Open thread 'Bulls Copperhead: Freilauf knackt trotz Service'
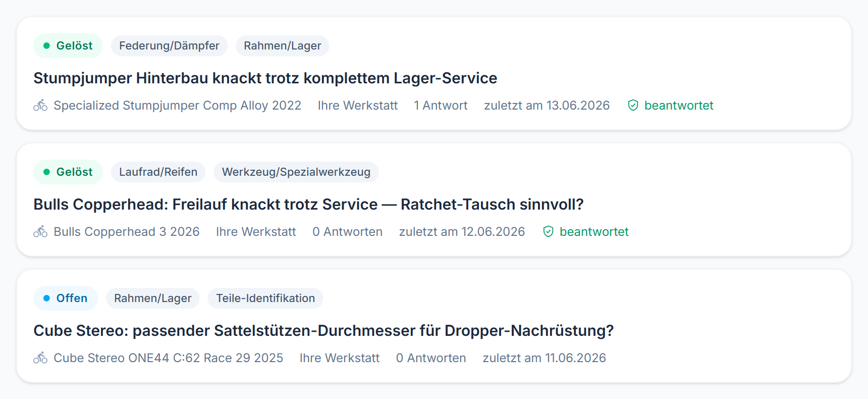868x399 pixels. coord(308,205)
